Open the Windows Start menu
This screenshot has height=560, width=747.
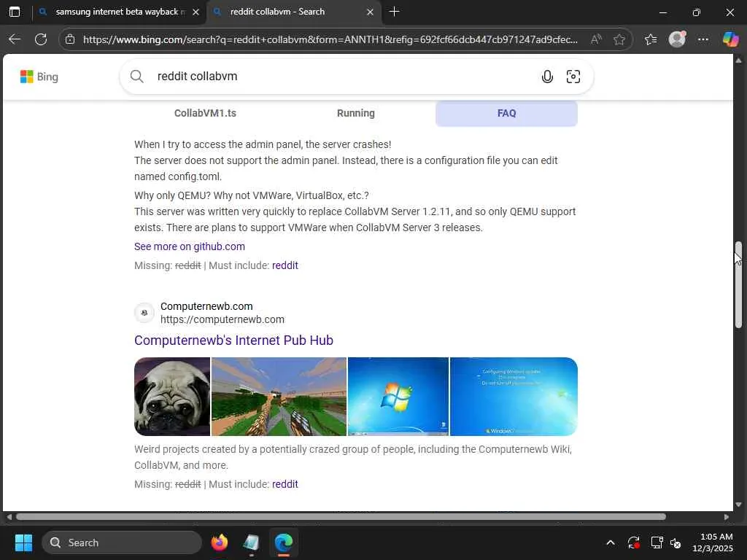coord(23,542)
